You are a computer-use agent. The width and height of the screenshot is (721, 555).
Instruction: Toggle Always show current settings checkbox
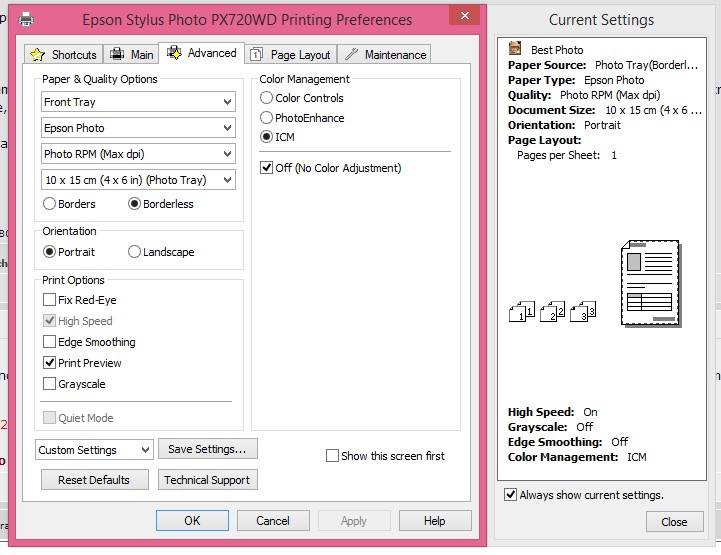511,495
